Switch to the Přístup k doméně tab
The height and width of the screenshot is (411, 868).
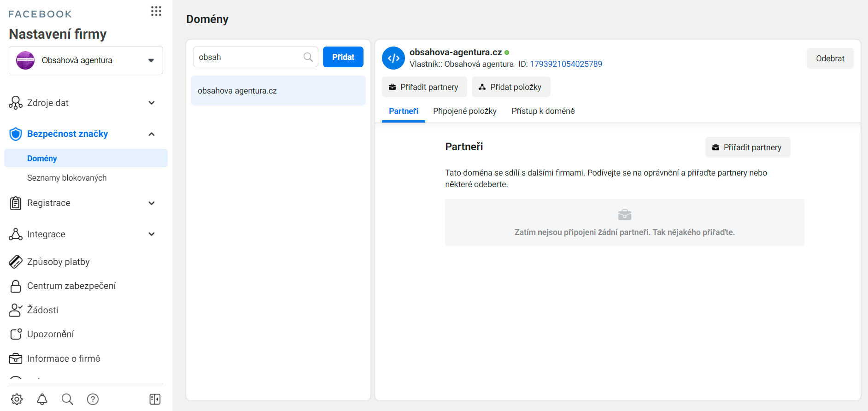pyautogui.click(x=543, y=111)
